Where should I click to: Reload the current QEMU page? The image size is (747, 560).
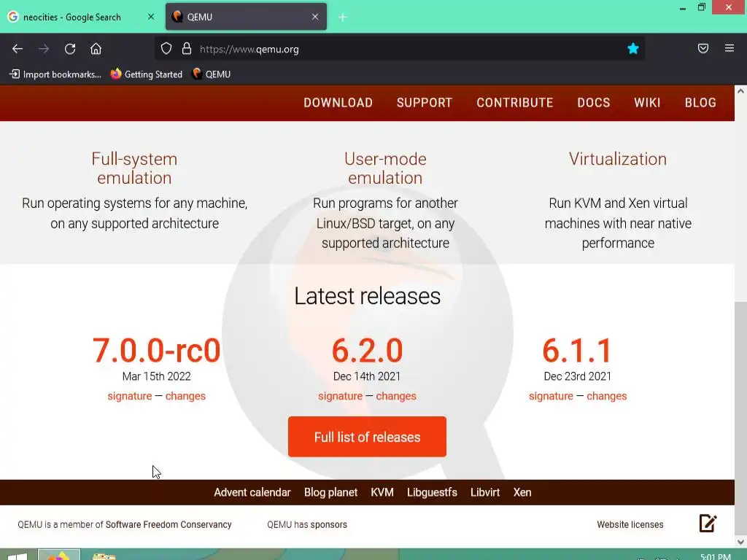70,49
